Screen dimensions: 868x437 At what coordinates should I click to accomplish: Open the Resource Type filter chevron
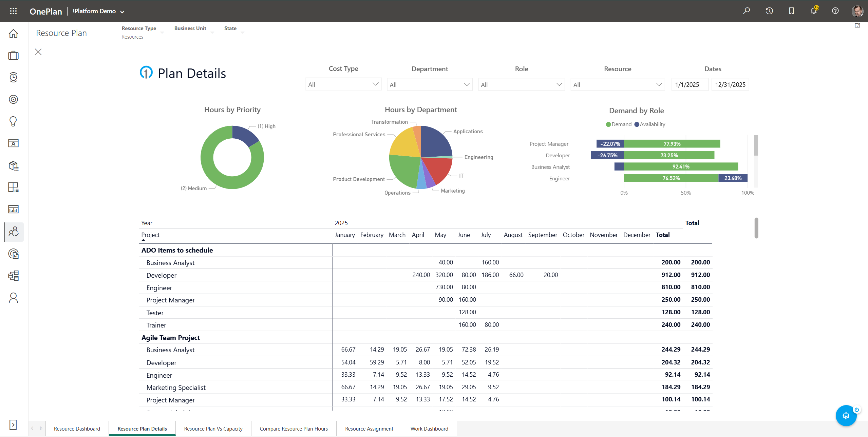pyautogui.click(x=163, y=33)
